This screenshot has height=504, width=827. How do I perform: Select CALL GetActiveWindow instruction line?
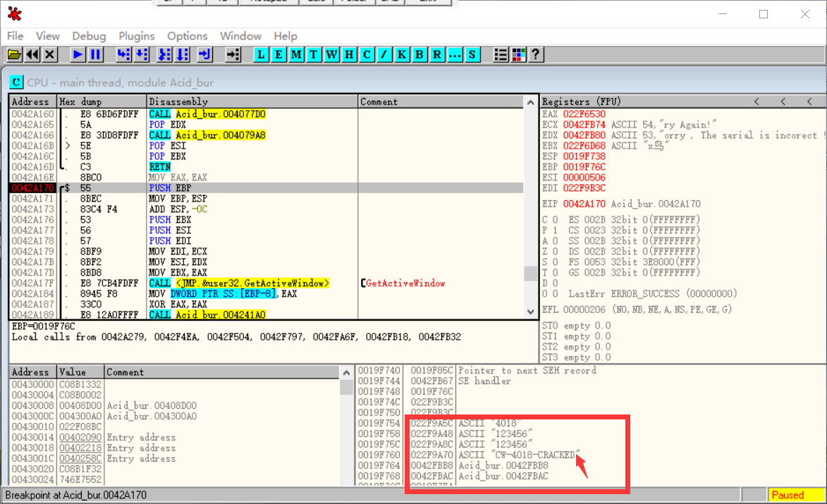coord(267,283)
